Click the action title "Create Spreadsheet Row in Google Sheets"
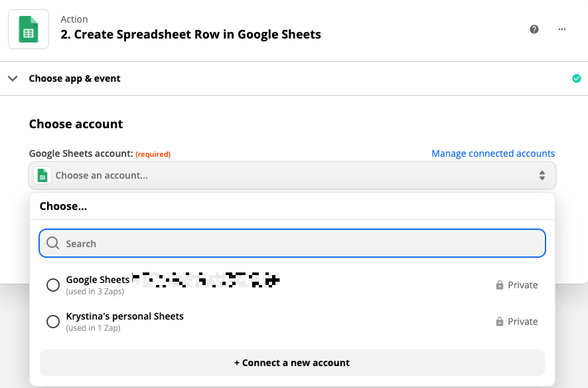This screenshot has height=388, width=588. point(190,35)
